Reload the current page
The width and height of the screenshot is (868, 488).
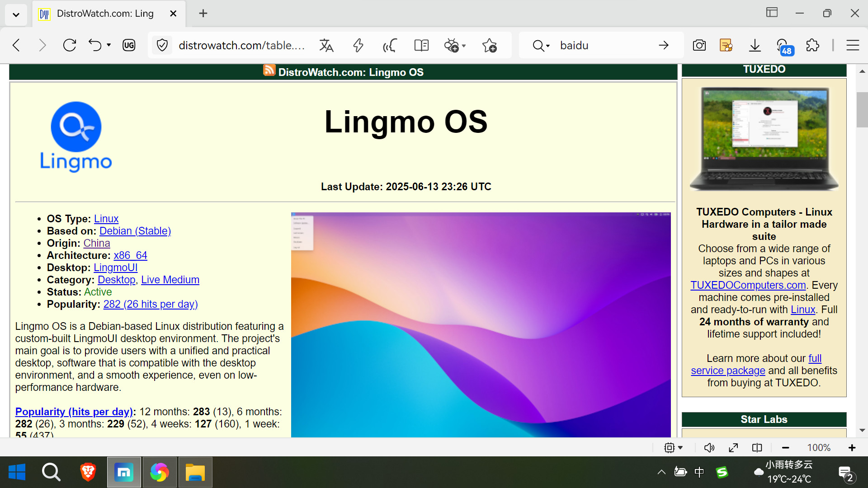(x=70, y=45)
